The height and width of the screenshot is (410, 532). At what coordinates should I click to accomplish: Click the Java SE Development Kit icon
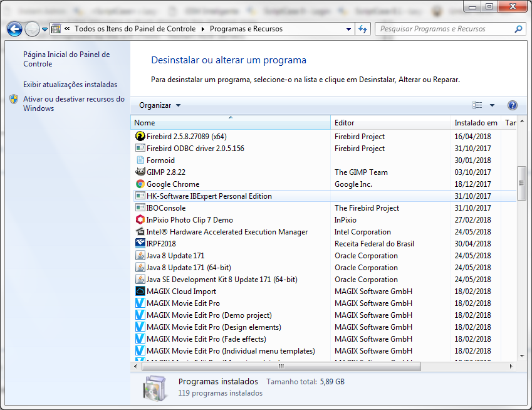click(140, 279)
